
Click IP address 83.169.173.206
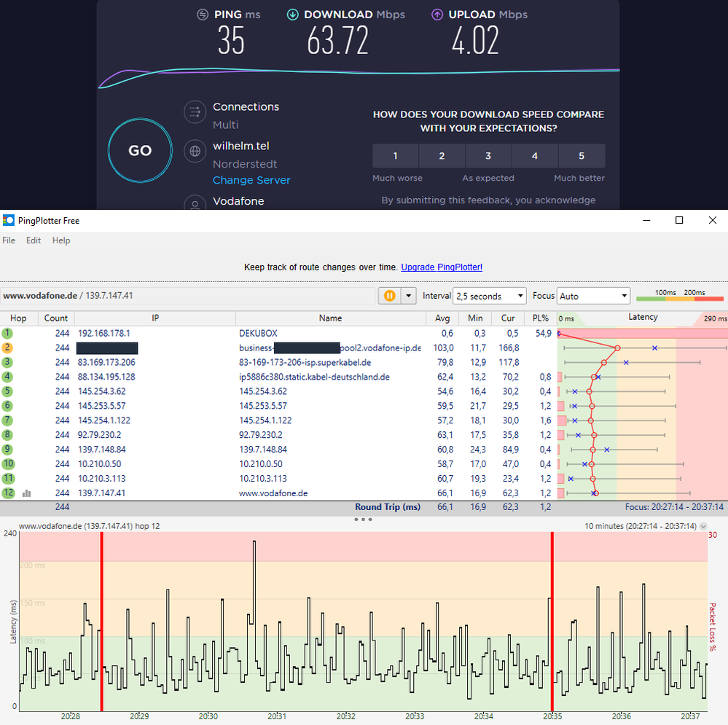pyautogui.click(x=106, y=362)
